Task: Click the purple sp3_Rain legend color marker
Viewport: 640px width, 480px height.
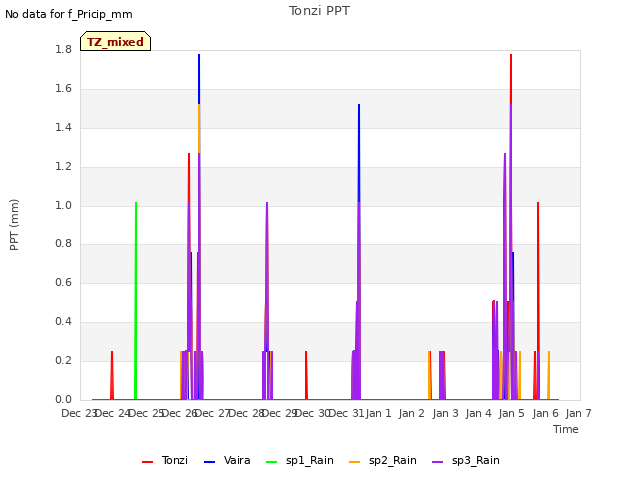Action: tap(438, 462)
